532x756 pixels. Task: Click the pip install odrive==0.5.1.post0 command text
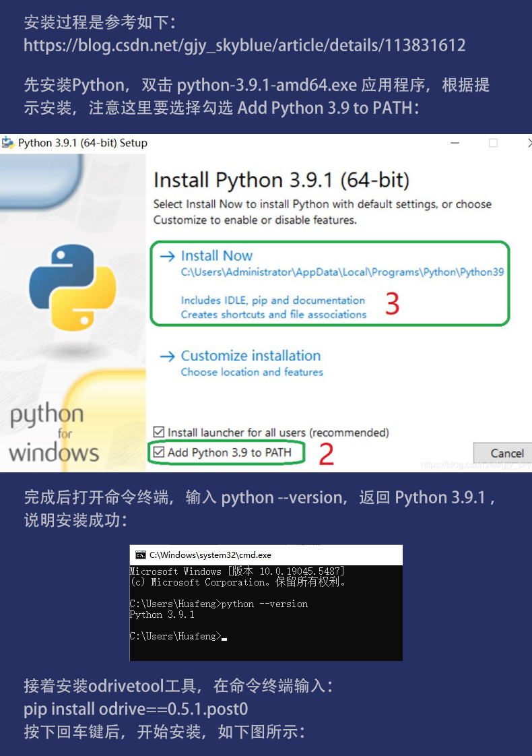click(136, 710)
